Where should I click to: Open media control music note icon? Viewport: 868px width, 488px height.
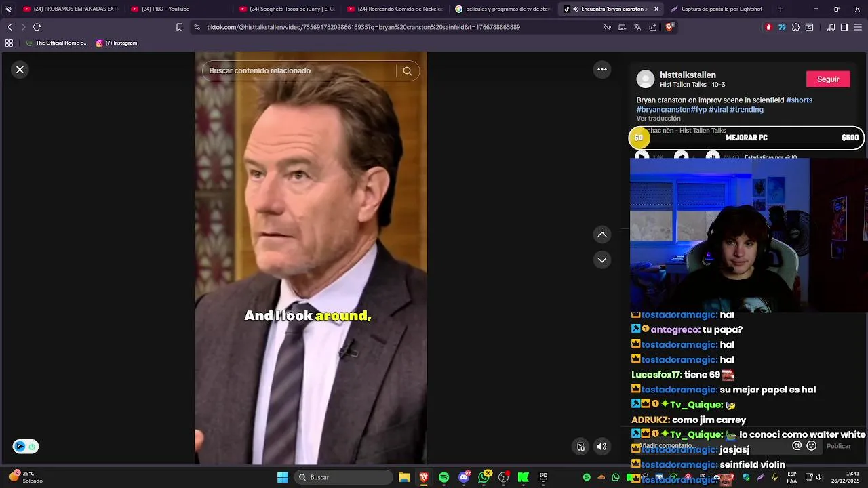[831, 27]
